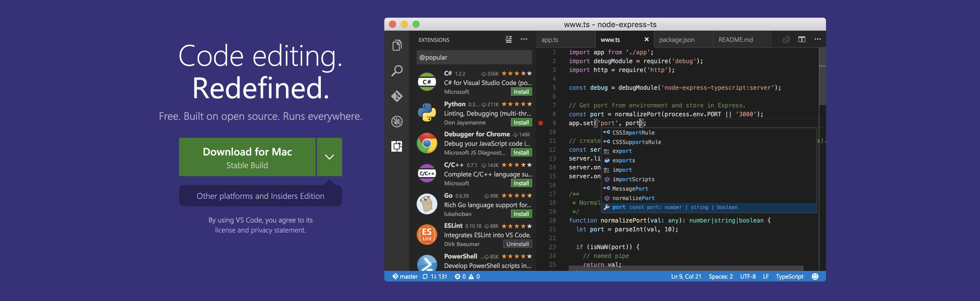
Task: Open the Debug bug icon in activity bar
Action: pos(397,121)
